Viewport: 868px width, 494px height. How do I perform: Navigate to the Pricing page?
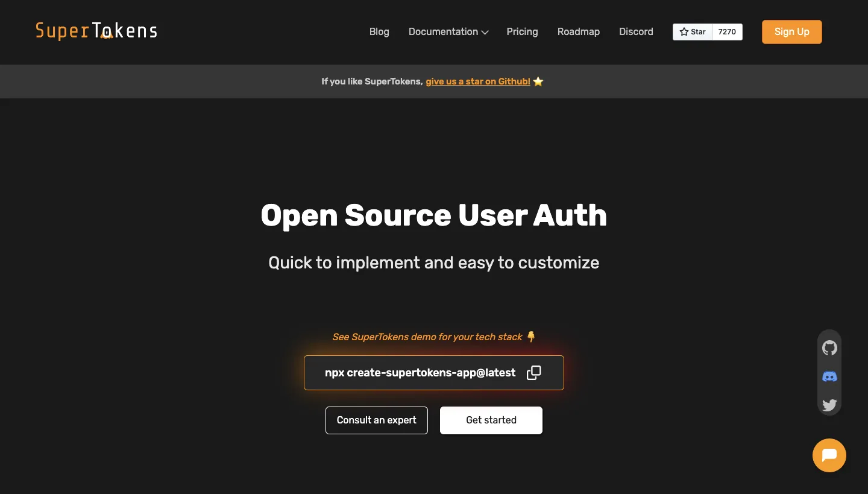pos(522,31)
